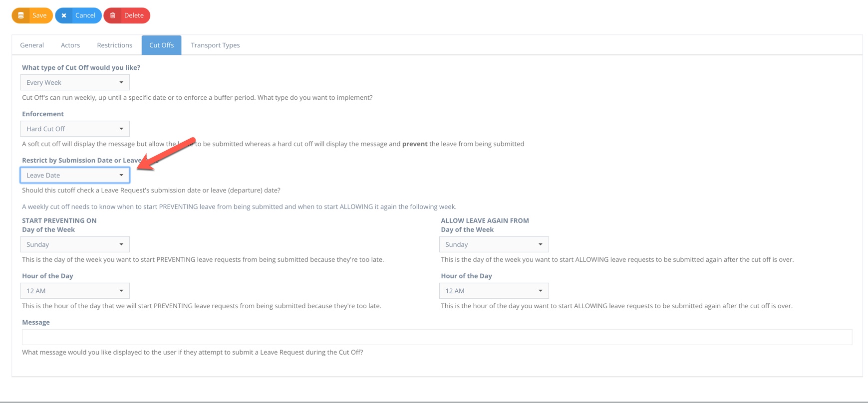Click the bold word 'prevent' in help text

[x=415, y=144]
